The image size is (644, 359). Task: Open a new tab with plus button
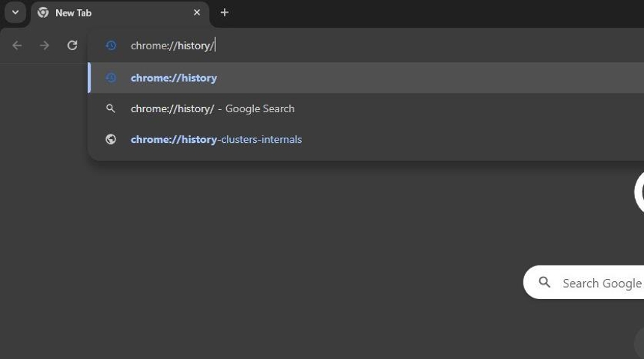click(x=224, y=13)
